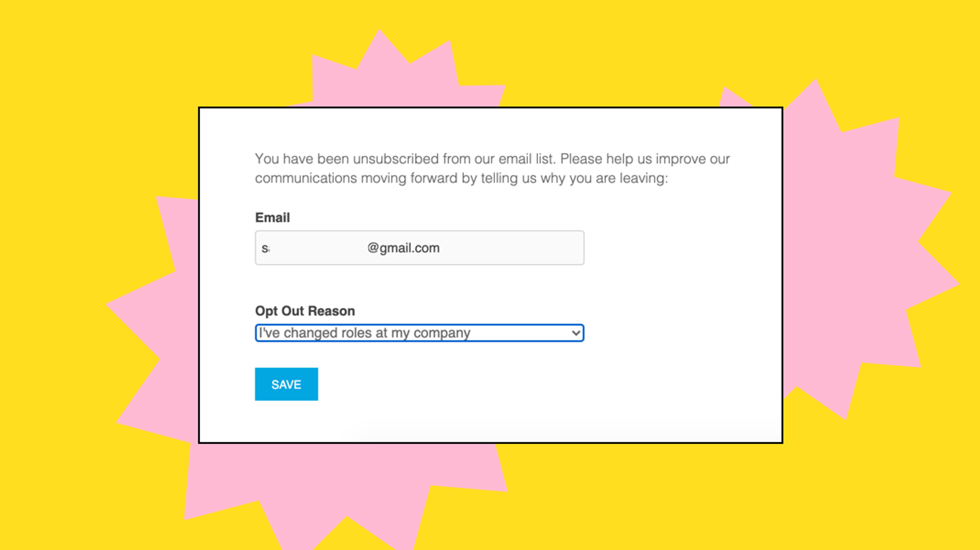Select the 'I've changed roles at my company' option text
The height and width of the screenshot is (550, 980).
click(365, 333)
